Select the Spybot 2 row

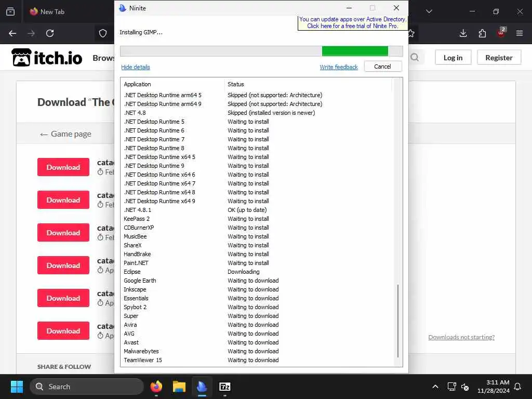click(x=258, y=307)
